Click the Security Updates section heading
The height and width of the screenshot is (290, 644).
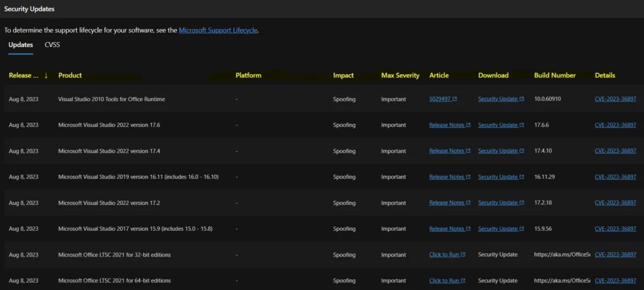(x=29, y=9)
